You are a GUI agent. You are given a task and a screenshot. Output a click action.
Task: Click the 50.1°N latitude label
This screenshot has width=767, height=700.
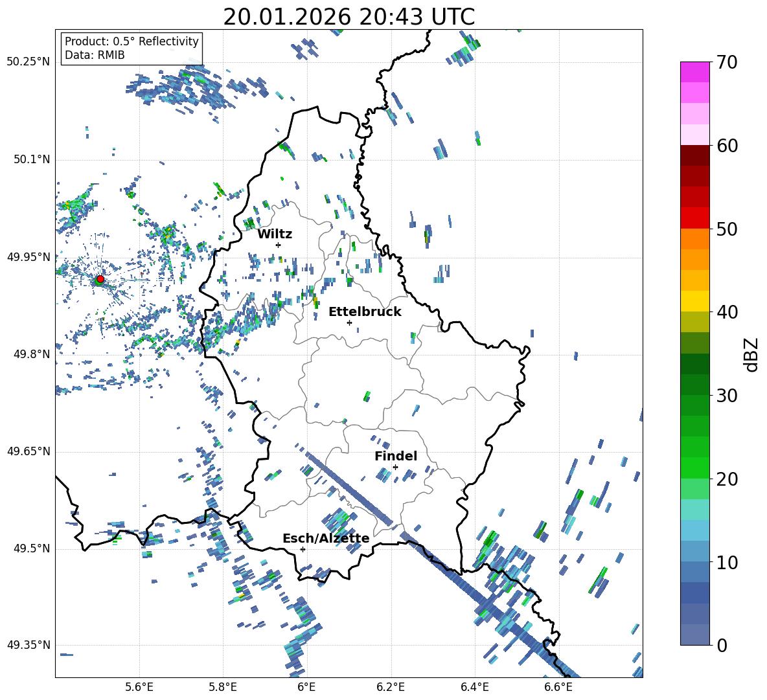point(31,159)
